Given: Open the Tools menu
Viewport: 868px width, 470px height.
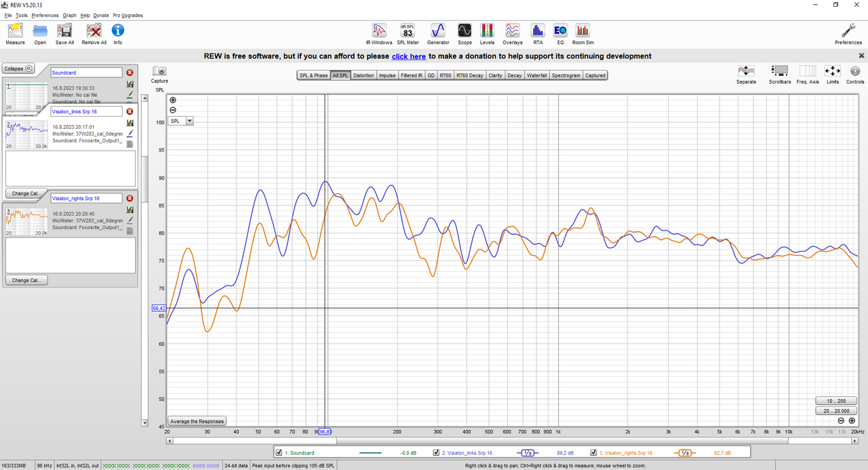Looking at the screenshot, I should click(22, 15).
